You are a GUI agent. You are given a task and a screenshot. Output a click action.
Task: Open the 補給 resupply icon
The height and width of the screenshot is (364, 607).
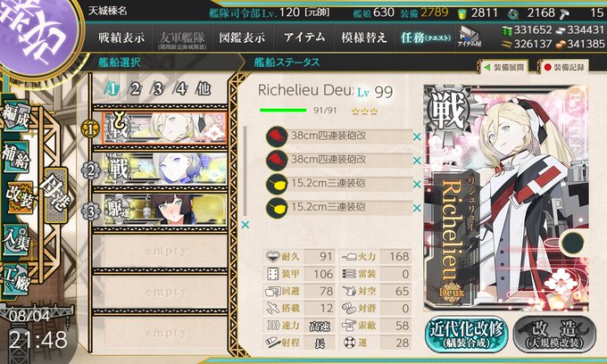16,157
